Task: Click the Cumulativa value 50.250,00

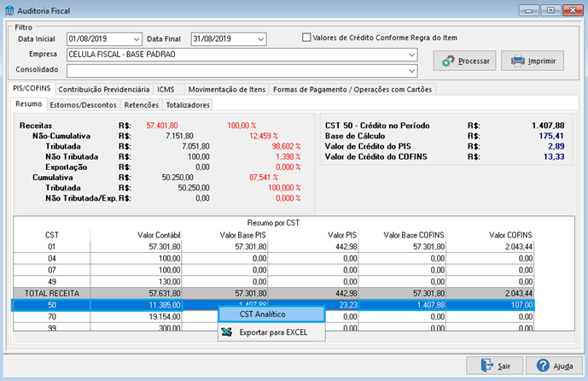Action: (178, 177)
